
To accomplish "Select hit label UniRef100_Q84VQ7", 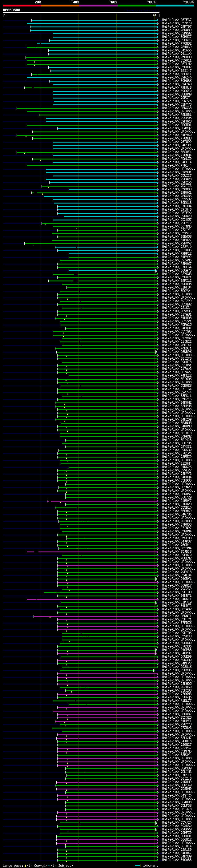I will (176, 128).
